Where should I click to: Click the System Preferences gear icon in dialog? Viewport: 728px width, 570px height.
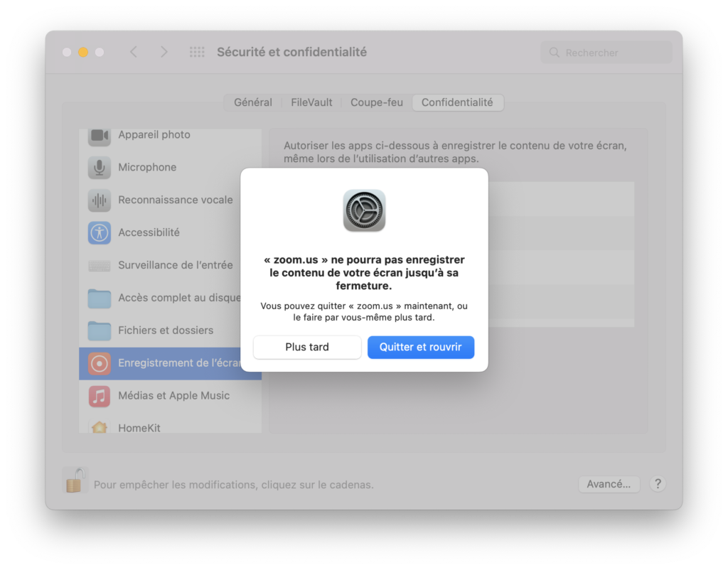point(365,210)
